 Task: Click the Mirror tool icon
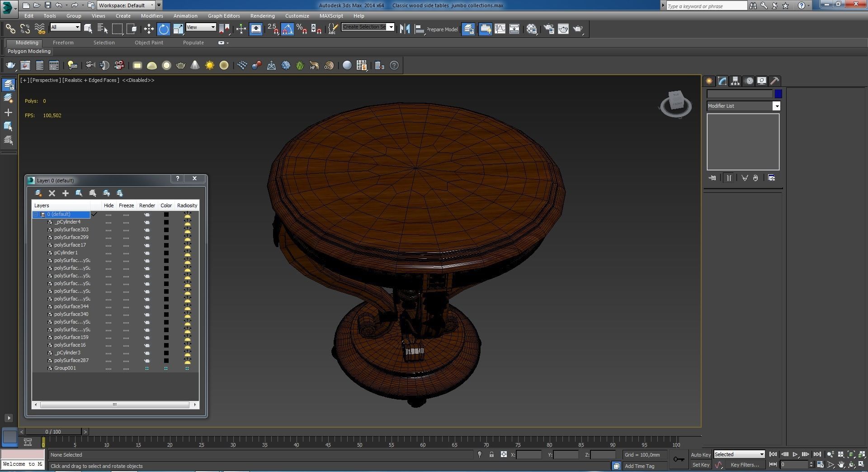point(405,29)
